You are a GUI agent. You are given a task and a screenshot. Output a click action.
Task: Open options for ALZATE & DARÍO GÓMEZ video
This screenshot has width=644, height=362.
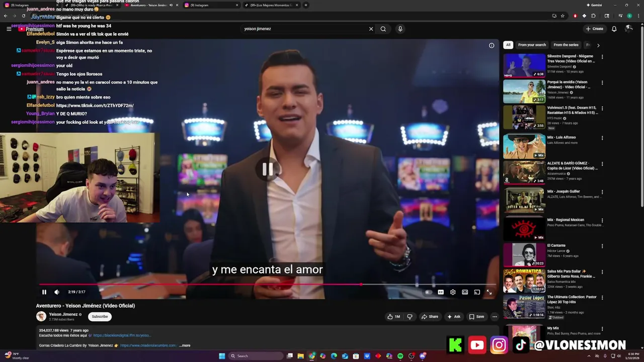(602, 164)
